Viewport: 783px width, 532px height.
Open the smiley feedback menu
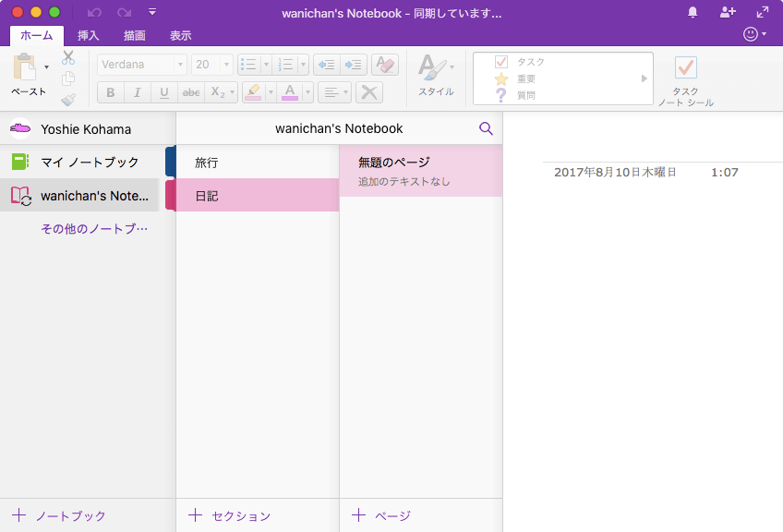pos(754,34)
